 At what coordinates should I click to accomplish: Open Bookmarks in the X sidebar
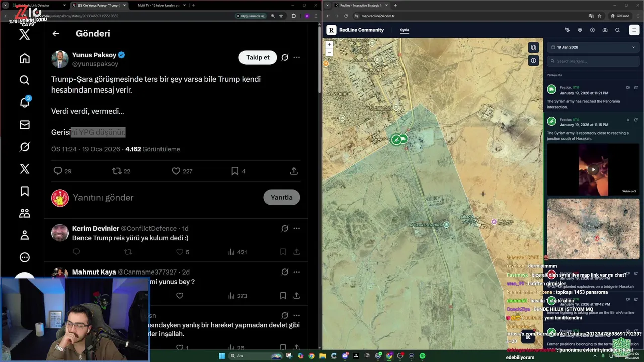coord(24,191)
